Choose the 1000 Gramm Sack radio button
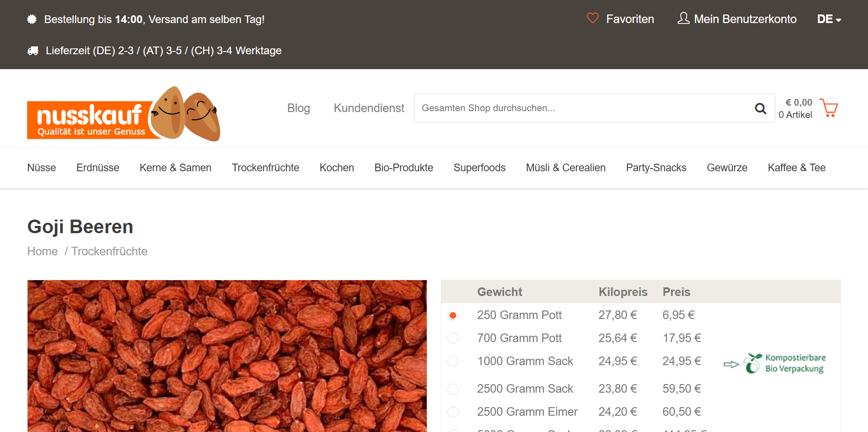Screen dimensions: 868x432 click(453, 361)
